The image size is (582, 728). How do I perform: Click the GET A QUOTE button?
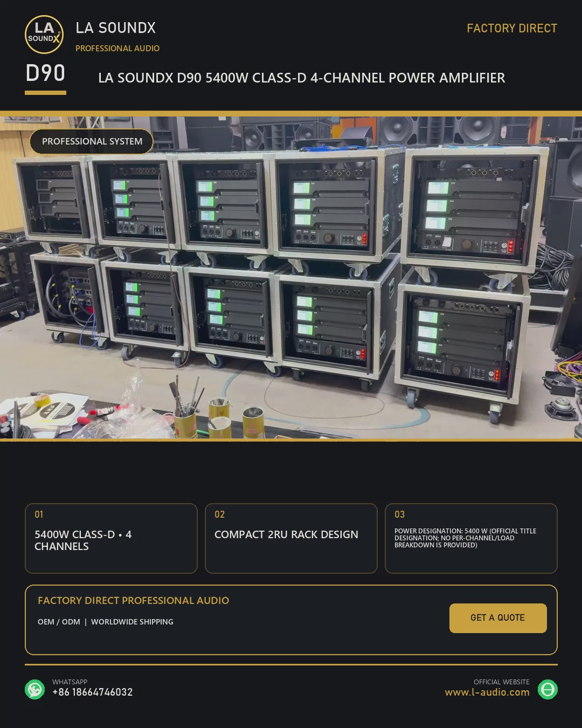pos(498,618)
